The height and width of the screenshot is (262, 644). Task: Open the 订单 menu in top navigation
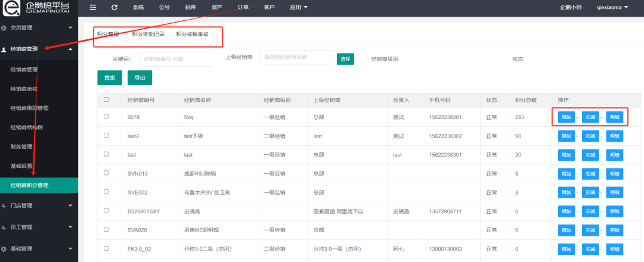(243, 7)
